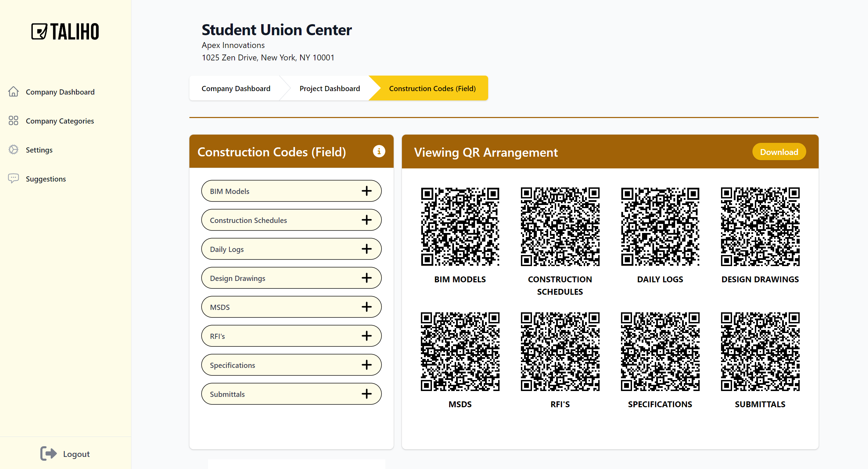
Task: Toggle the MSDS category entry open
Action: tap(367, 307)
